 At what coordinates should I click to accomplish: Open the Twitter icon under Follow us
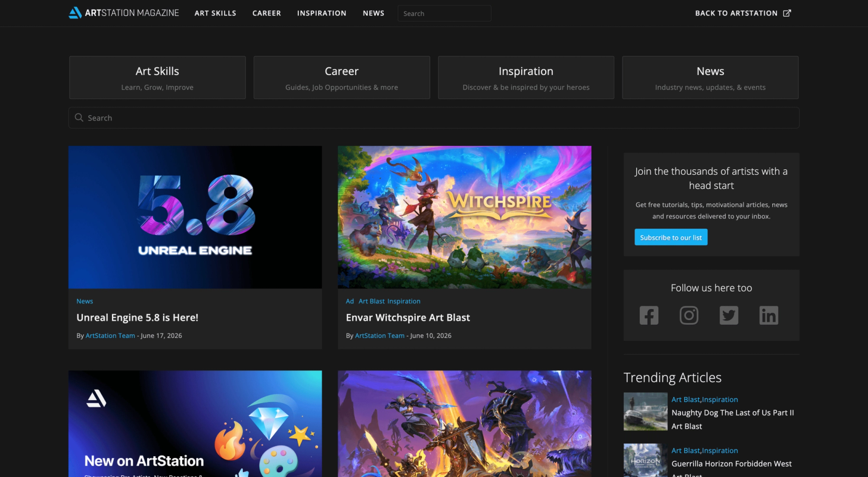[x=729, y=315]
